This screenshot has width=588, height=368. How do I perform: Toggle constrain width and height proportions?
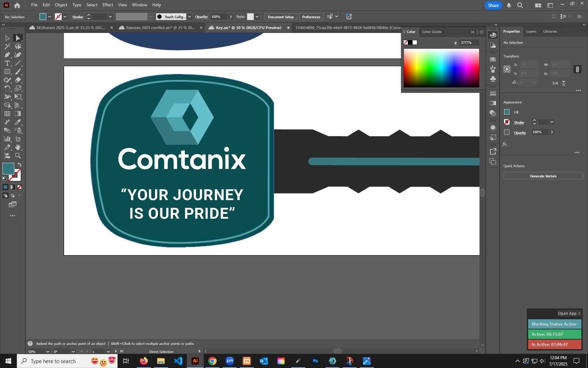(x=577, y=69)
